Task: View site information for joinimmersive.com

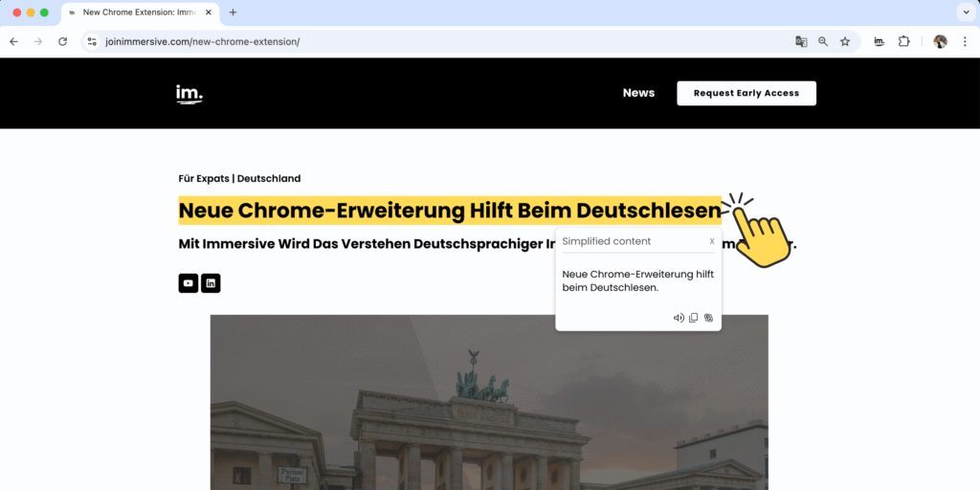Action: [x=92, y=41]
